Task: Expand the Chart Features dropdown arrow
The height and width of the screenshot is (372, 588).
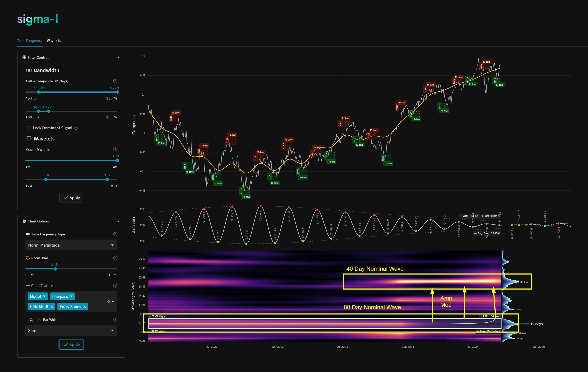Action: [113, 302]
